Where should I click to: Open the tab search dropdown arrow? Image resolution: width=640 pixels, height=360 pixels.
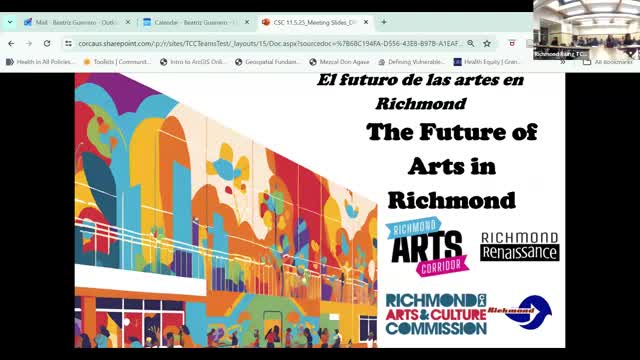[x=10, y=22]
